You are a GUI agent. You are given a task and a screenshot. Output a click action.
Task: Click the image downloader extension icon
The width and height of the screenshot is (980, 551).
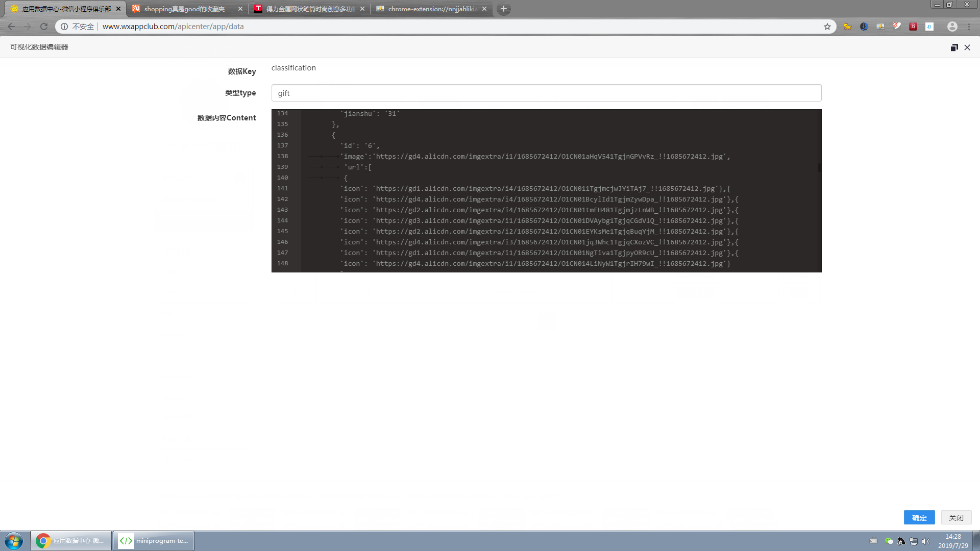[x=880, y=27]
